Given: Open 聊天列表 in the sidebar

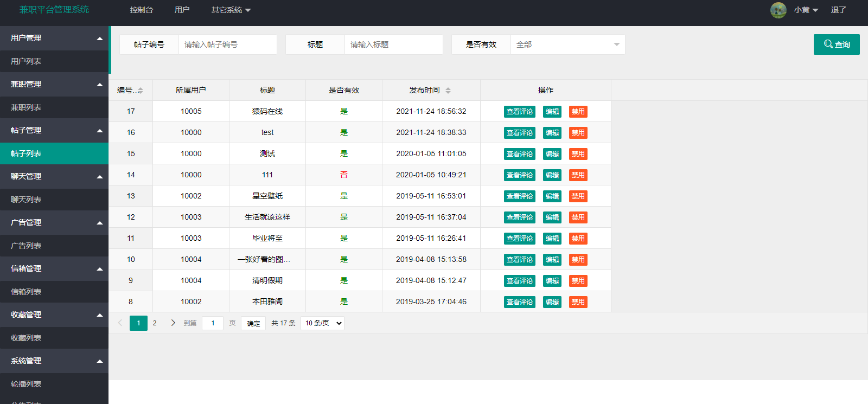Looking at the screenshot, I should 26,200.
